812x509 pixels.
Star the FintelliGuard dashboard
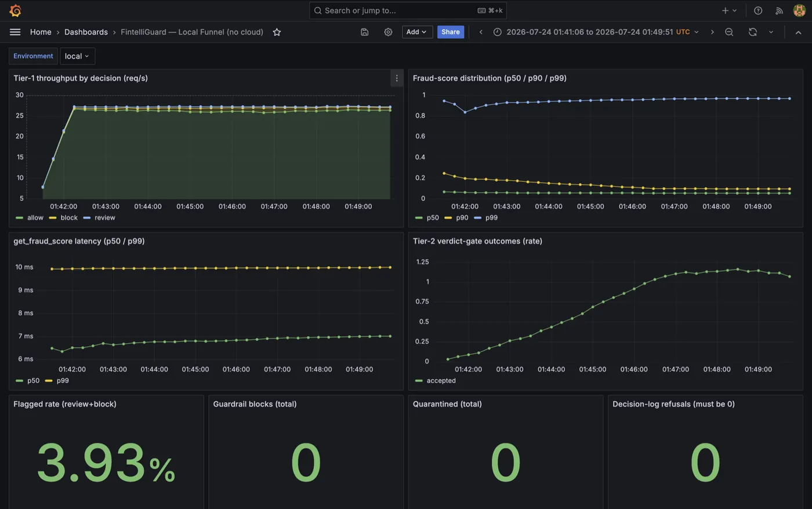pyautogui.click(x=277, y=32)
